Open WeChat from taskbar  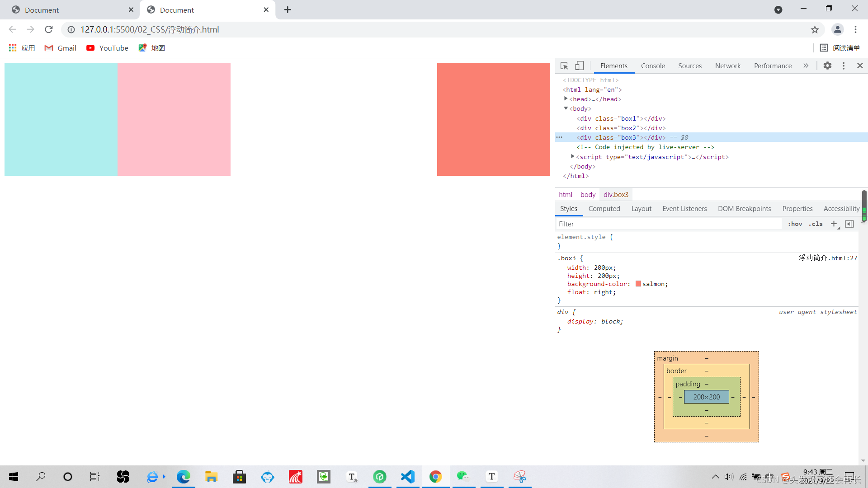463,477
